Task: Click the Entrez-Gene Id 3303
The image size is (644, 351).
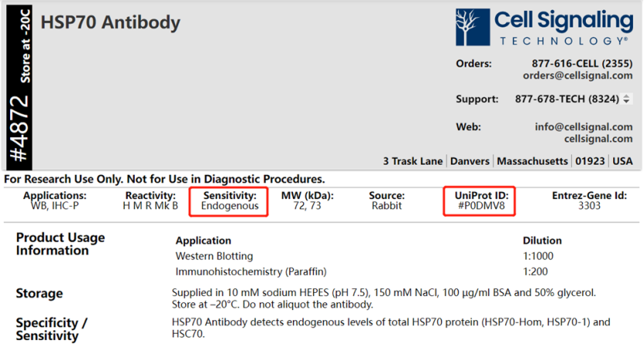Action: 589,206
